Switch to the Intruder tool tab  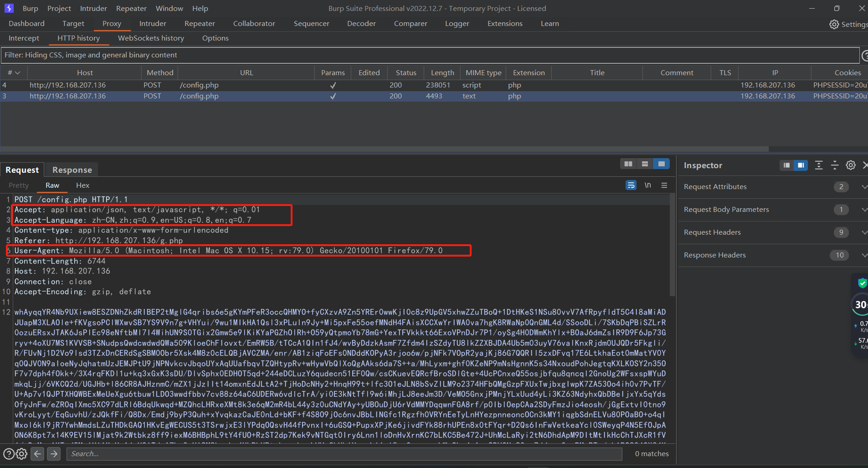point(153,24)
